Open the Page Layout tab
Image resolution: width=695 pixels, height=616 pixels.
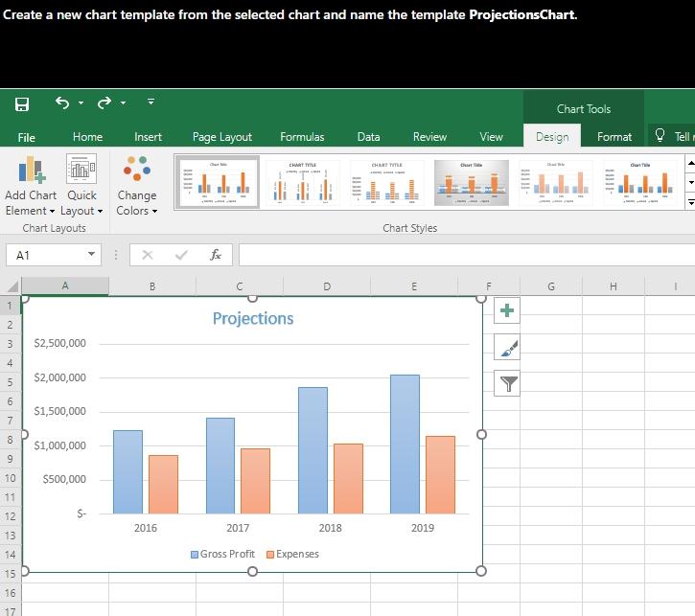click(x=222, y=137)
